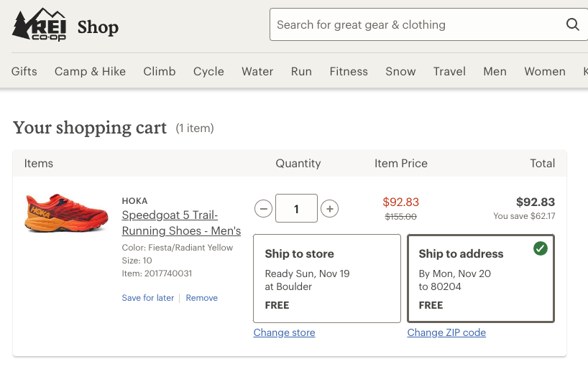The image size is (588, 369).
Task: Click the Shop heading next to logo
Action: pyautogui.click(x=98, y=27)
